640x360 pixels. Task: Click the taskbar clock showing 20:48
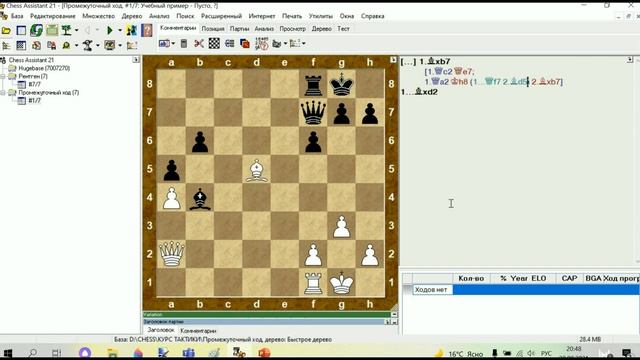(x=573, y=349)
